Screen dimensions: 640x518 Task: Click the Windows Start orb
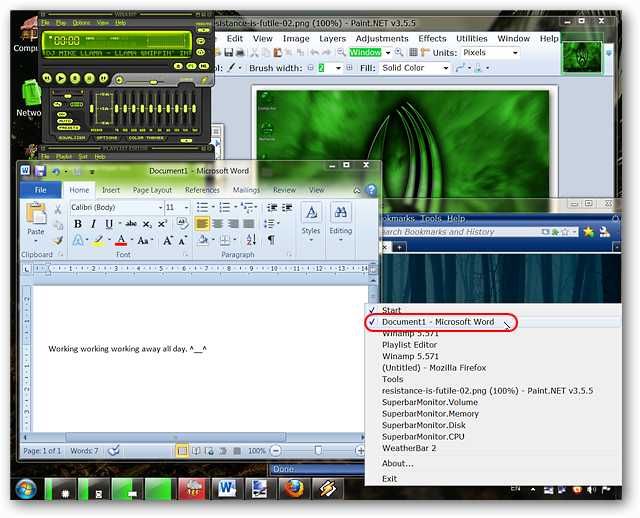click(26, 489)
